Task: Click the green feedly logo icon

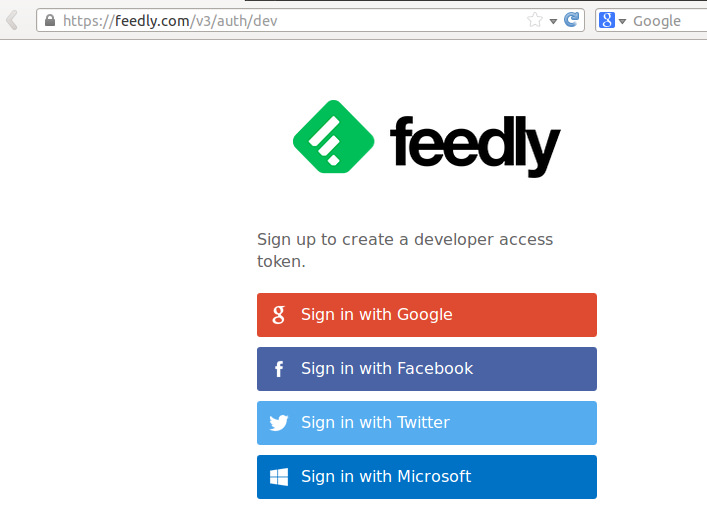Action: pyautogui.click(x=333, y=138)
